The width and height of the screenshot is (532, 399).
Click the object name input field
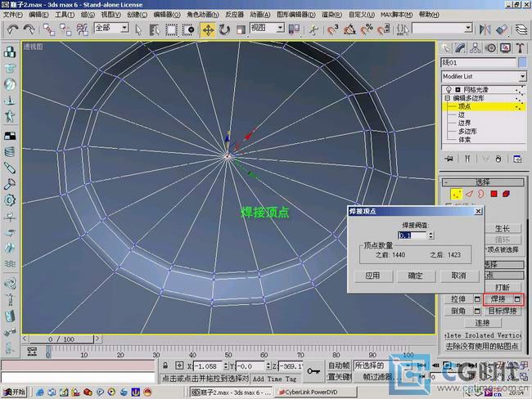(x=479, y=62)
